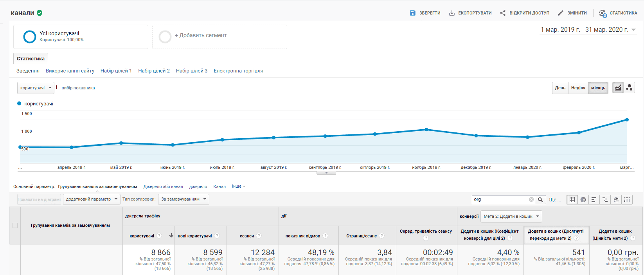Expand the додатковий параметр dropdown
Screen dimensions: 644x275
[92, 199]
